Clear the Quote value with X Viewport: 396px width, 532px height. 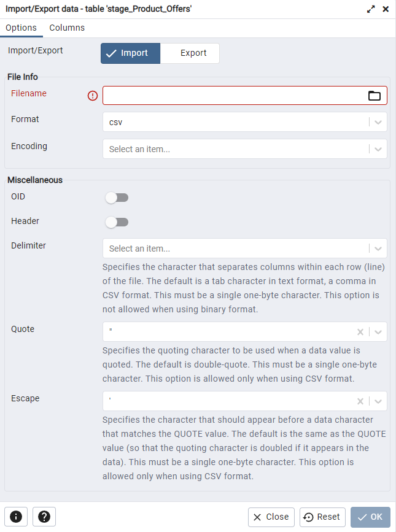pos(360,332)
